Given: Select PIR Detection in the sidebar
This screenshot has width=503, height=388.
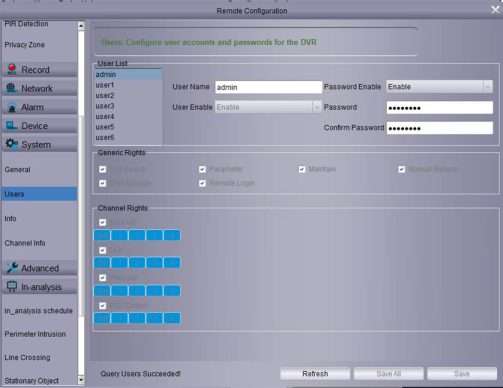Looking at the screenshot, I should click(x=26, y=24).
